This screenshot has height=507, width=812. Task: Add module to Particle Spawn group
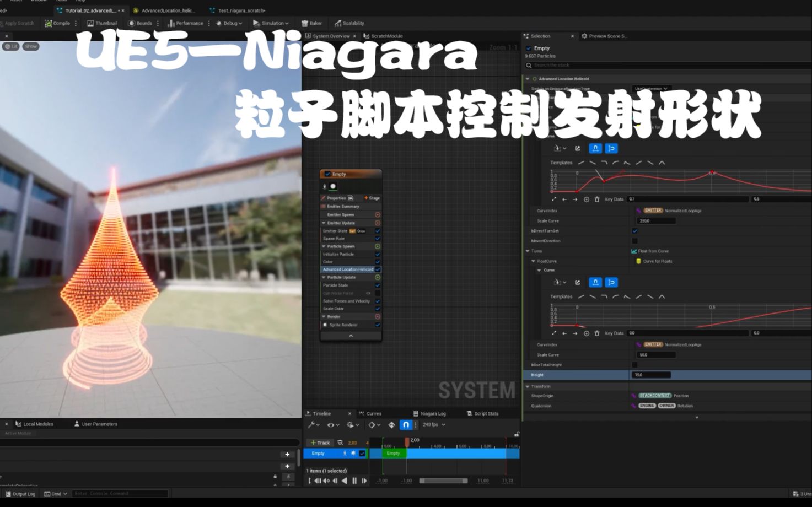(x=378, y=246)
